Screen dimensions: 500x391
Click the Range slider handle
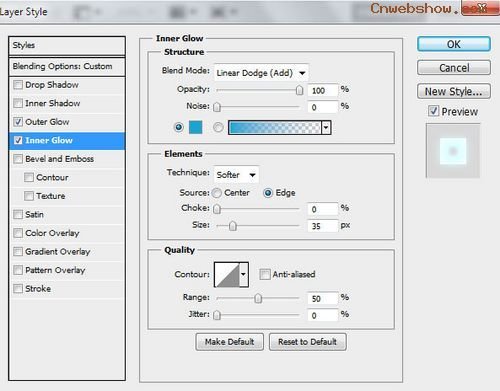pos(258,298)
